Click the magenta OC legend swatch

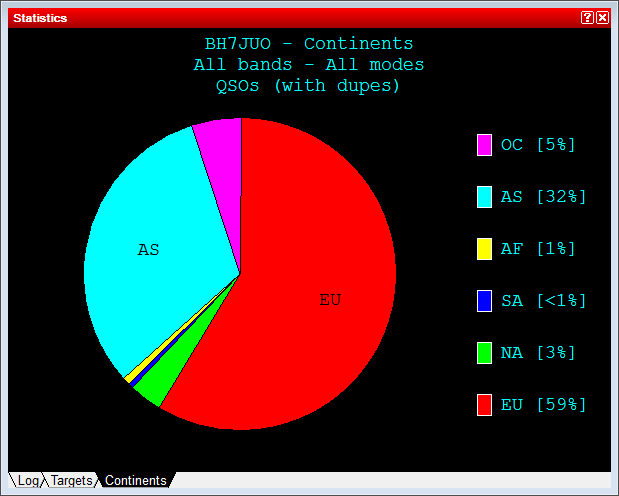(484, 145)
